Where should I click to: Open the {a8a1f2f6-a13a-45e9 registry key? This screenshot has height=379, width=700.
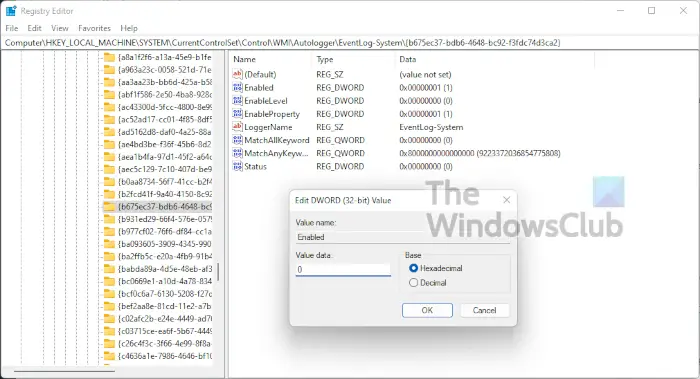point(164,57)
